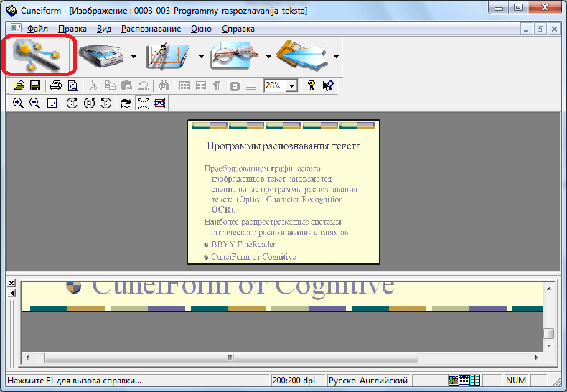Click the diskette and paper plane save button
This screenshot has height=392, width=567.
pyautogui.click(x=303, y=56)
